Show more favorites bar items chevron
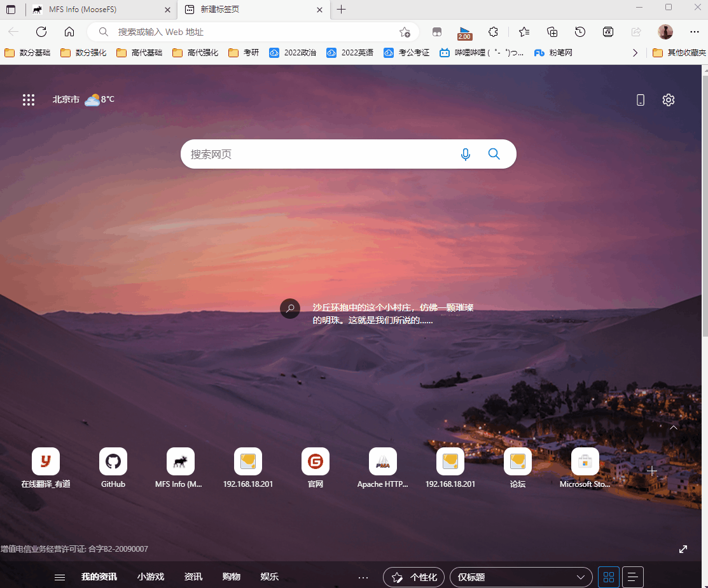Viewport: 708px width, 588px height. pos(635,53)
